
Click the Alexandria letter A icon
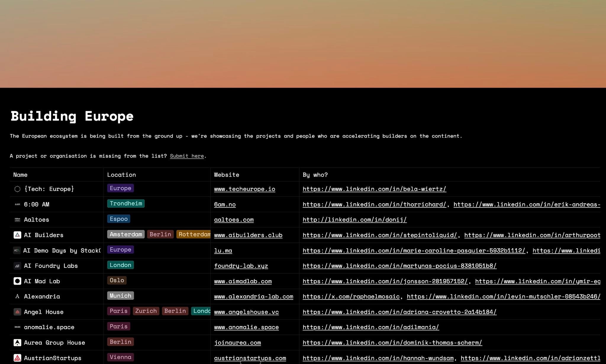click(x=17, y=297)
